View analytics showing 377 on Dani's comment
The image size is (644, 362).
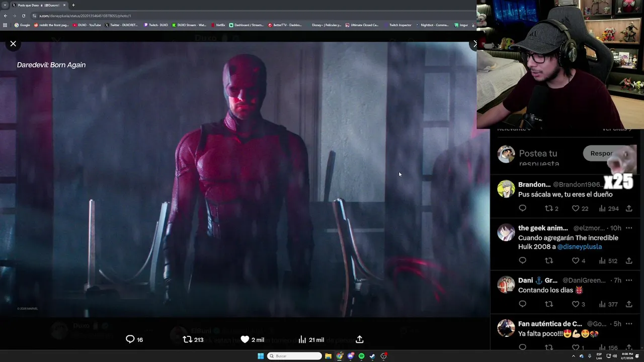(608, 304)
